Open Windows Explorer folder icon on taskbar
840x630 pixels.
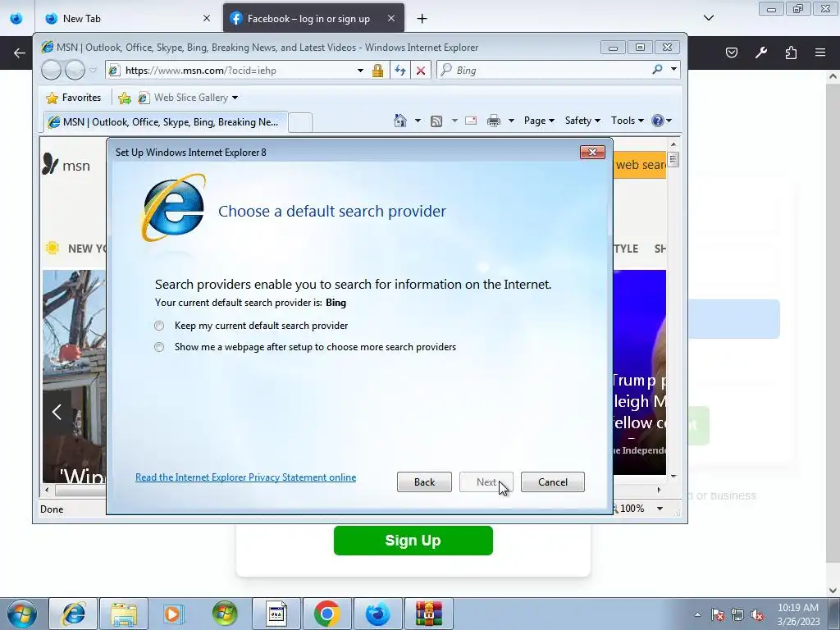click(124, 614)
